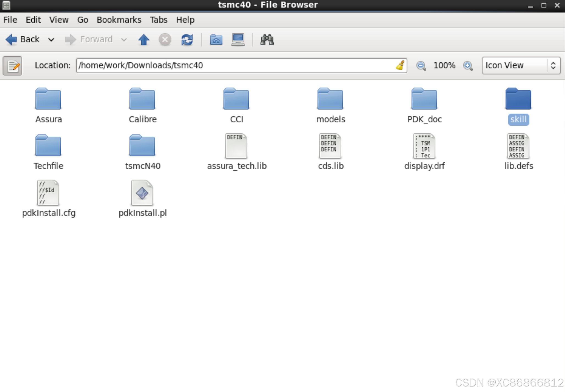This screenshot has height=392, width=565.
Task: Search for files with binoculars icon
Action: [267, 40]
